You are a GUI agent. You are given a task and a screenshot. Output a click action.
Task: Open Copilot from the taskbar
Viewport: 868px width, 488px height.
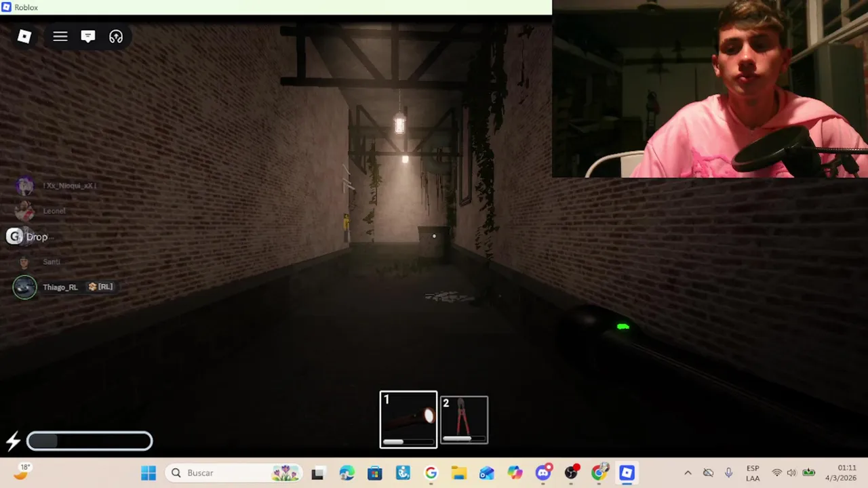(515, 473)
